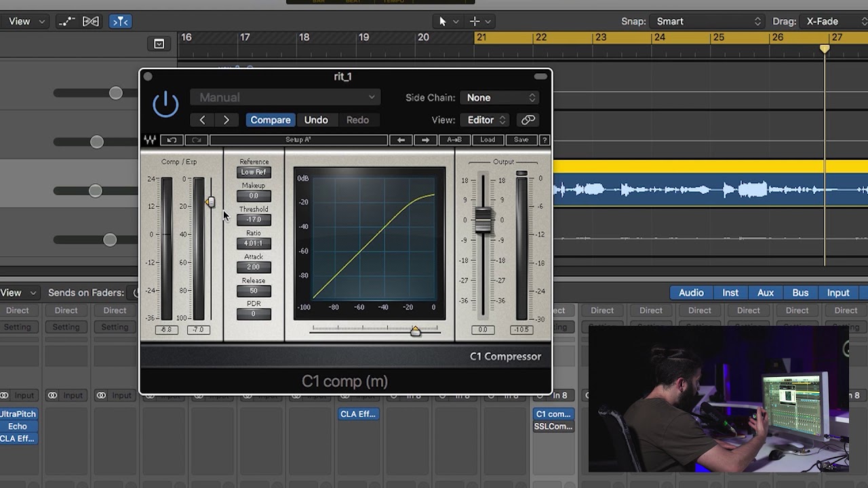Open the Waves help question mark

point(545,140)
